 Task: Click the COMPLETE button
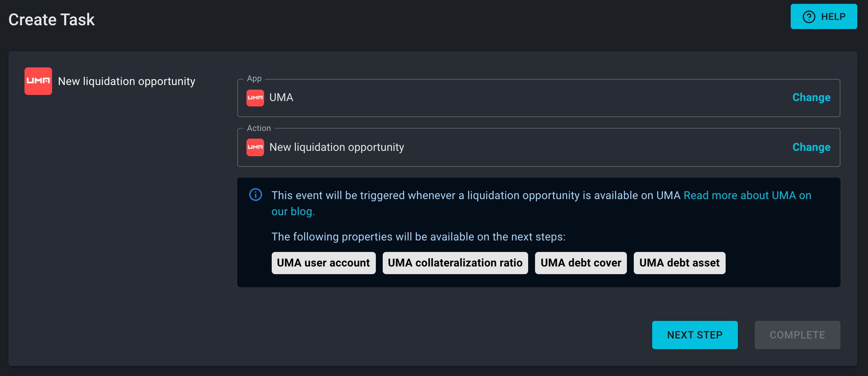point(797,335)
